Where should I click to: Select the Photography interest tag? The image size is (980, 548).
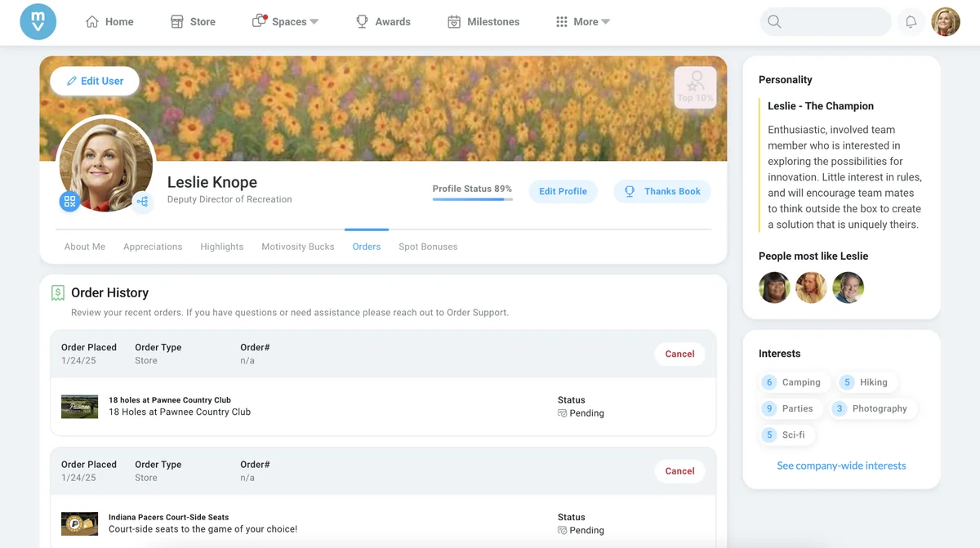point(873,408)
